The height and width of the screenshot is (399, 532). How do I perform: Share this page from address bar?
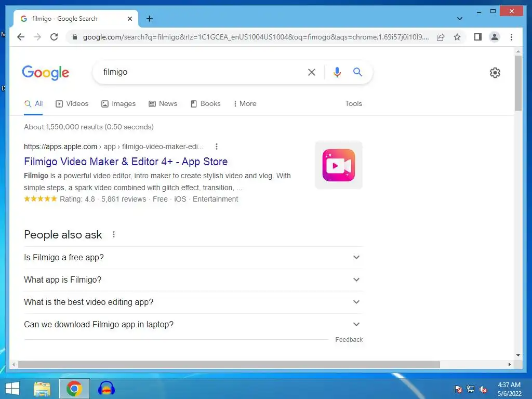[x=441, y=37]
